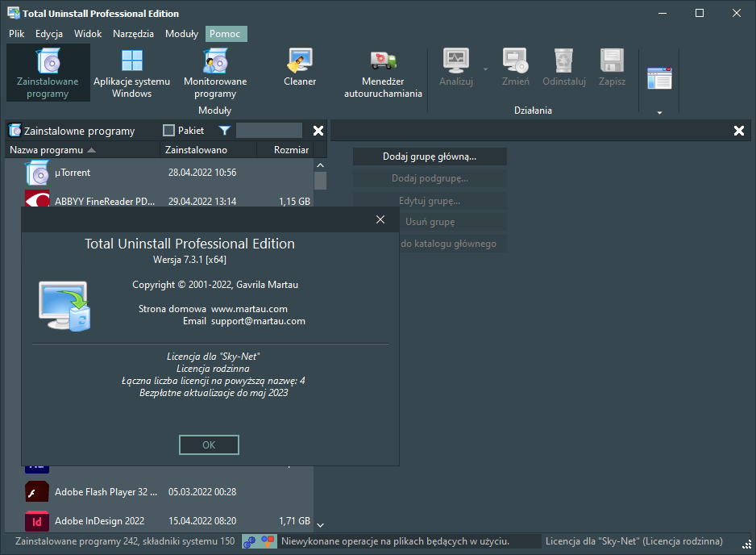Image resolution: width=756 pixels, height=555 pixels.
Task: Click the layout view icon in toolbar
Action: coord(659,78)
